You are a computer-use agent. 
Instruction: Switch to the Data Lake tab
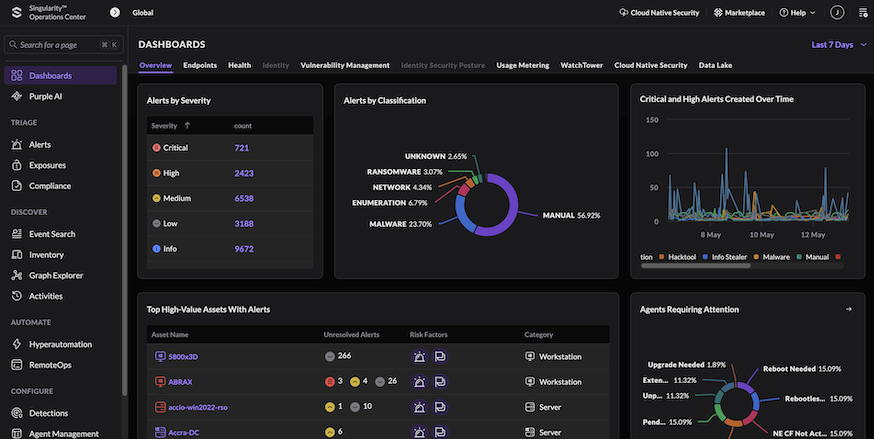pyautogui.click(x=715, y=65)
